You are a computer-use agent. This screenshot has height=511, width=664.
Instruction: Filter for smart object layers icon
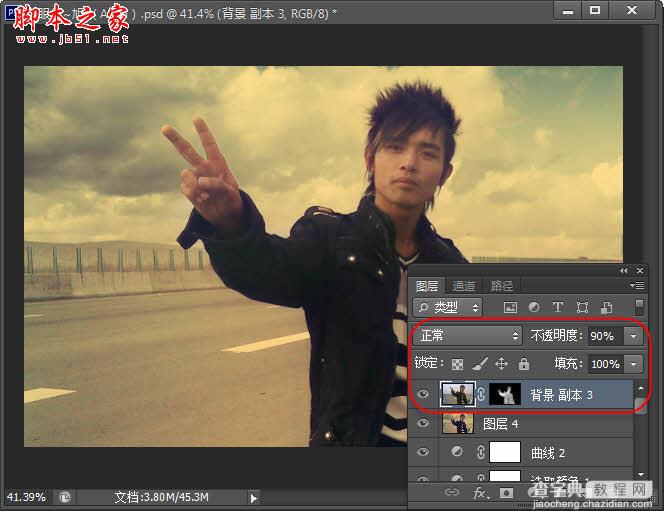coord(606,307)
